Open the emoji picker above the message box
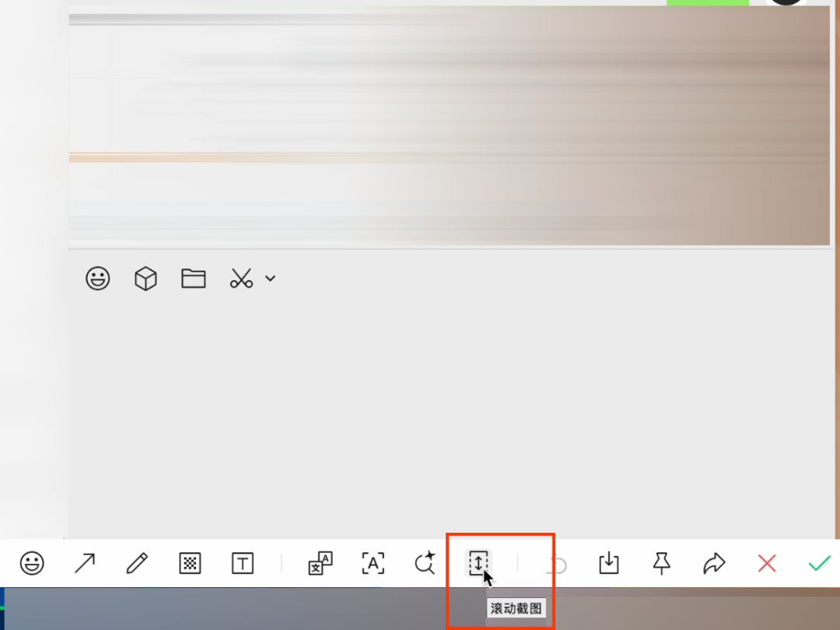This screenshot has height=630, width=840. point(97,278)
